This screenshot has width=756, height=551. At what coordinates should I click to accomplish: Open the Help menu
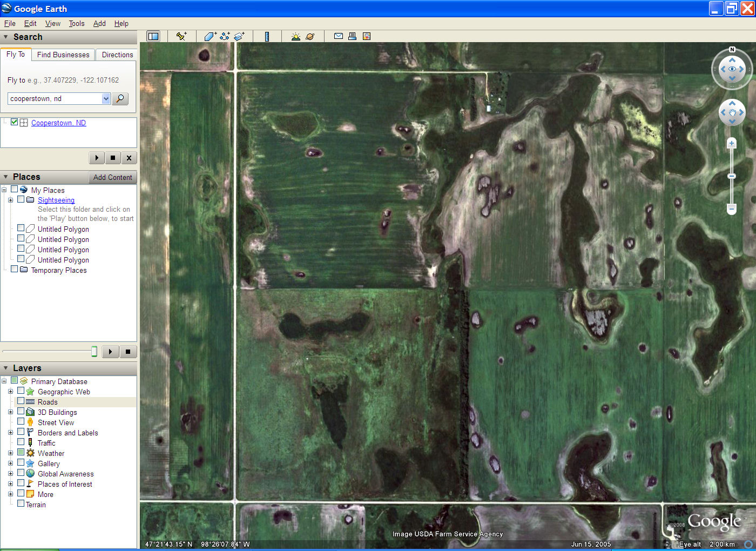122,23
